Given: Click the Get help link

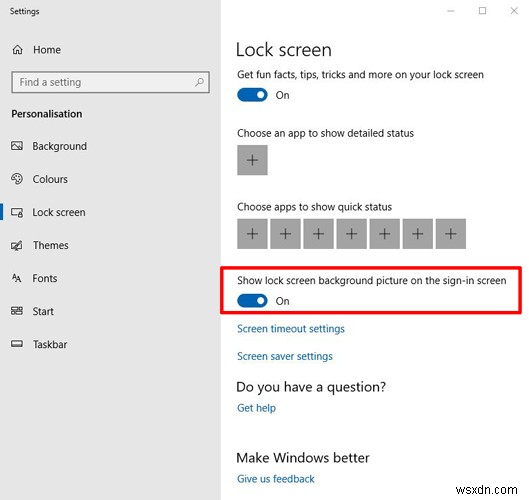Looking at the screenshot, I should 256,408.
